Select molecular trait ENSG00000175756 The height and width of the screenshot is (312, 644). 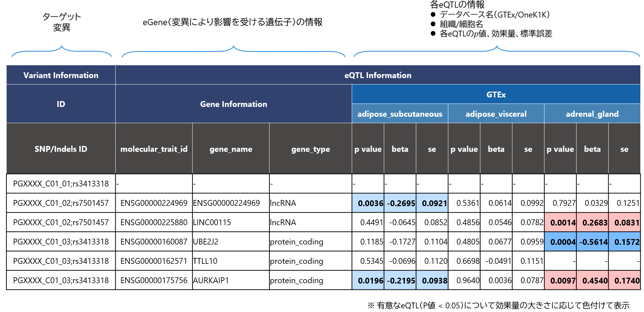point(154,280)
